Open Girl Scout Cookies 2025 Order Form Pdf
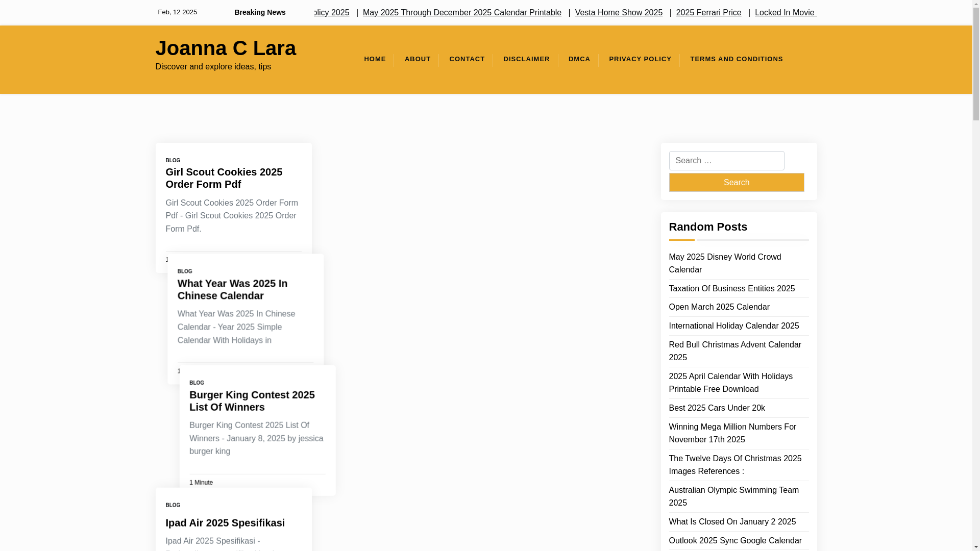Screen dimensions: 980x551 point(224,178)
